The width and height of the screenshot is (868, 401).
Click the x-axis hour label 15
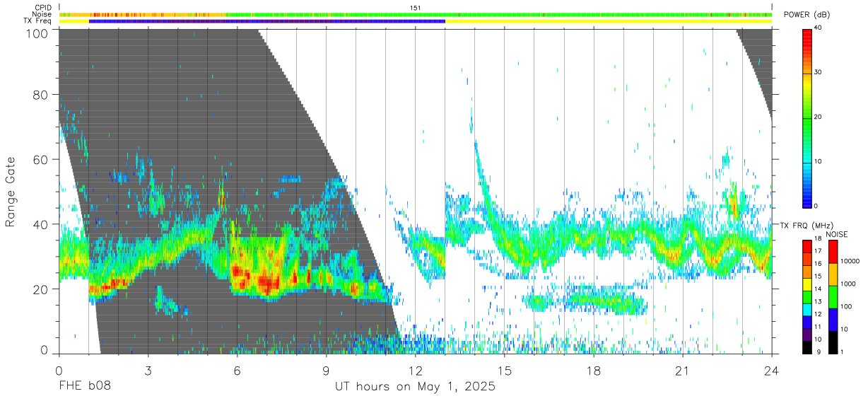(x=505, y=371)
